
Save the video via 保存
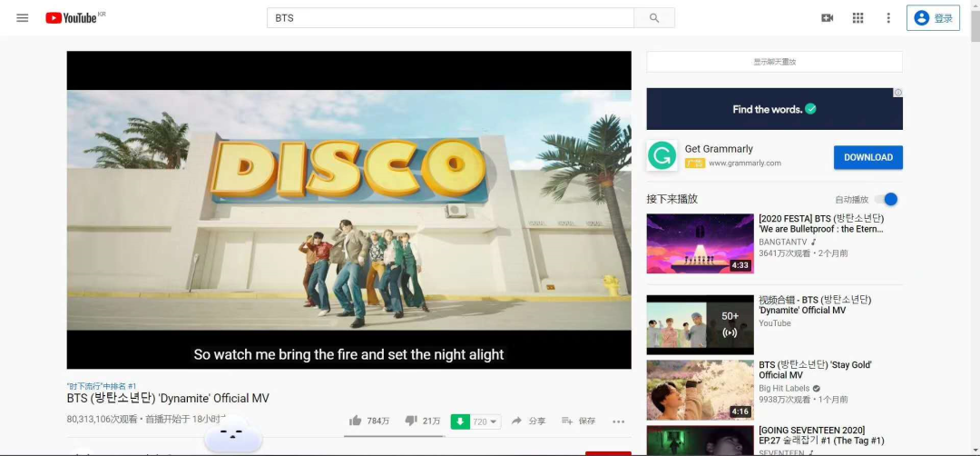click(x=578, y=421)
